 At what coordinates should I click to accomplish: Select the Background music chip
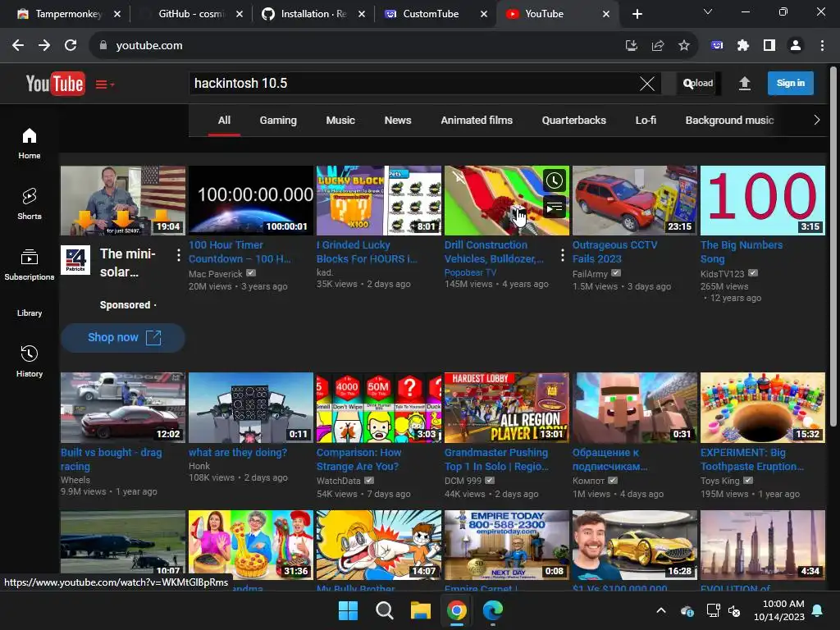(x=729, y=121)
